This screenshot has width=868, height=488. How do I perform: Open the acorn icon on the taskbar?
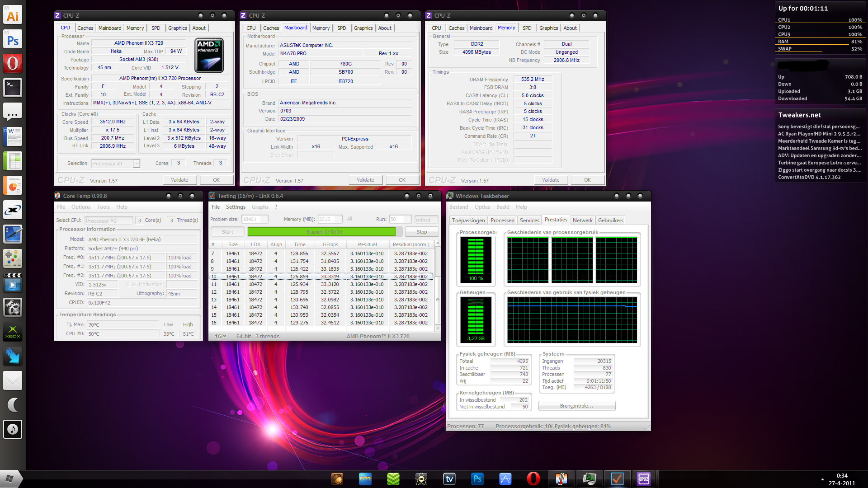(337, 479)
